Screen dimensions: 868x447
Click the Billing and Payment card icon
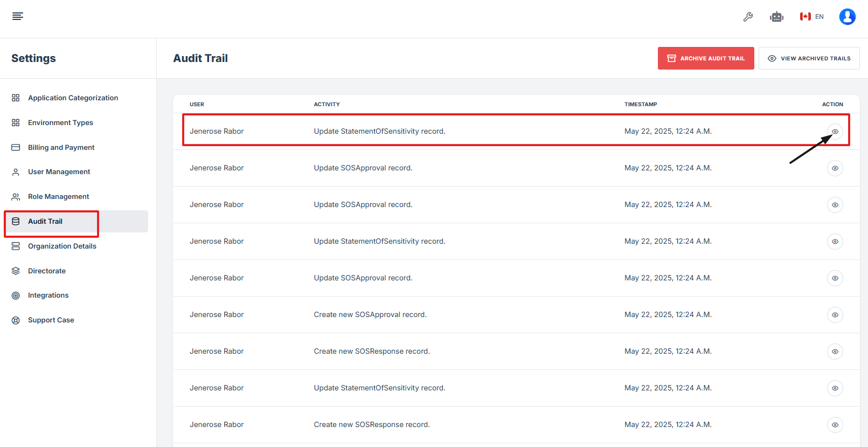16,147
